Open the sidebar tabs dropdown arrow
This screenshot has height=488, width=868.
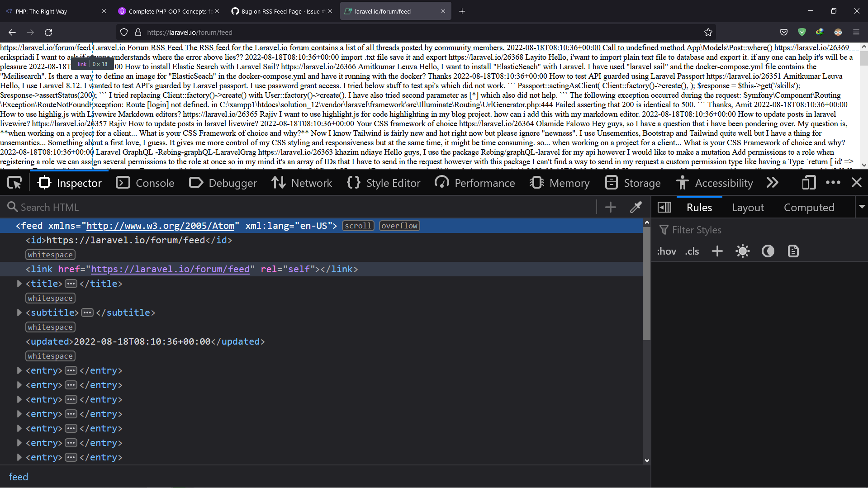click(862, 207)
